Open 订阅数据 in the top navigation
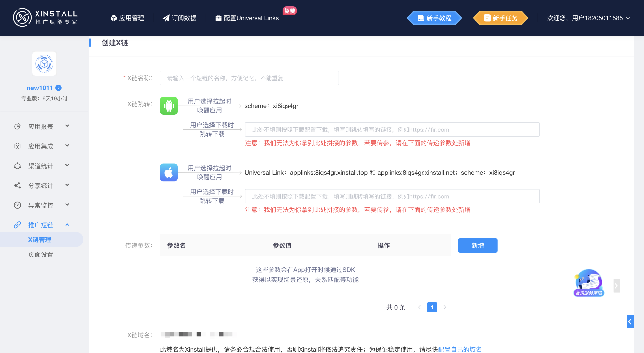 (180, 18)
